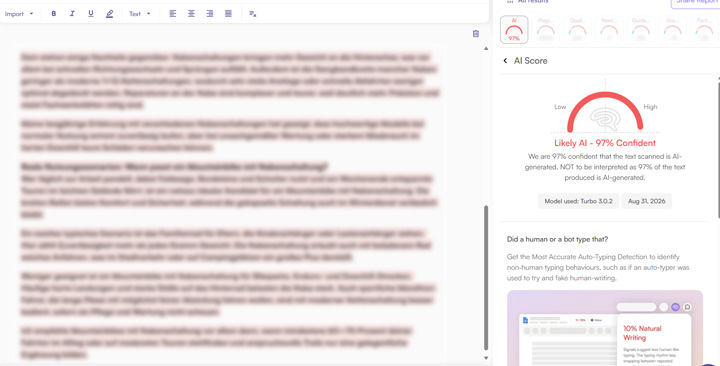Viewport: 720px width, 366px height.
Task: Click the editor scrollbar down arrow
Action: [x=486, y=358]
